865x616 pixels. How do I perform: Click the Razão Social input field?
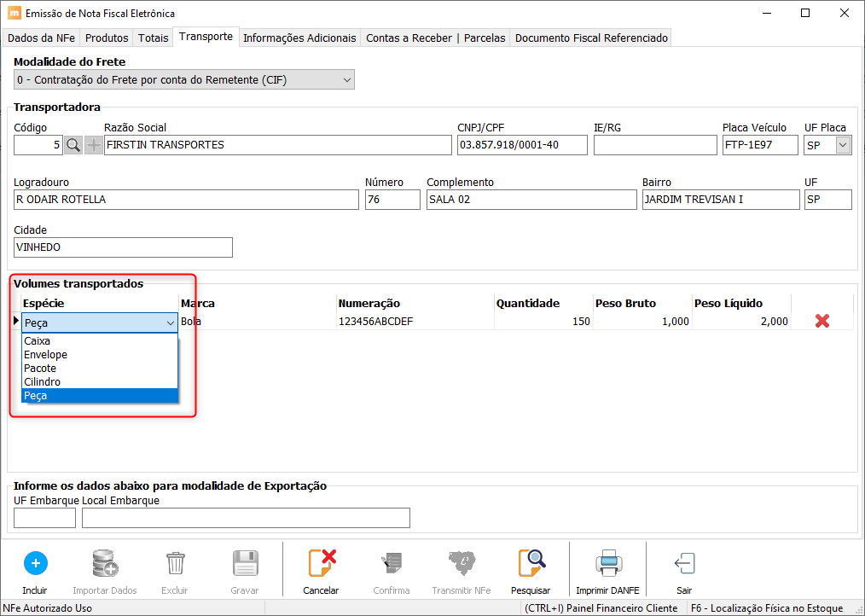tap(277, 145)
